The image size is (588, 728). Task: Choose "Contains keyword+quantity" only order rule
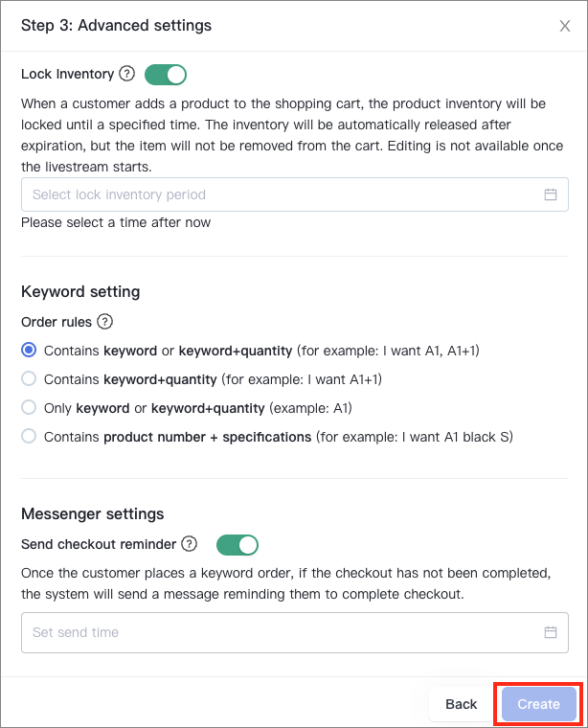coord(29,378)
